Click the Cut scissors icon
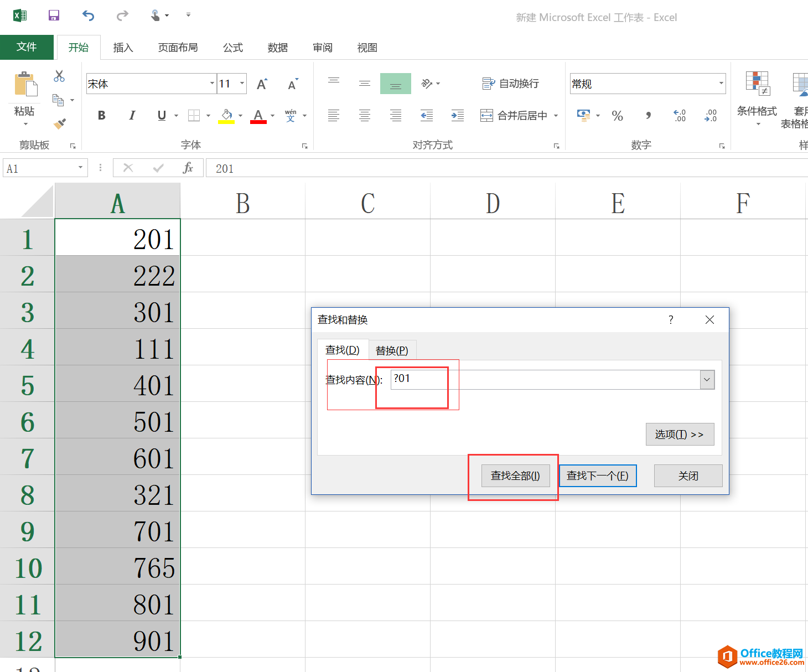Screen dimensions: 808x672 click(59, 76)
